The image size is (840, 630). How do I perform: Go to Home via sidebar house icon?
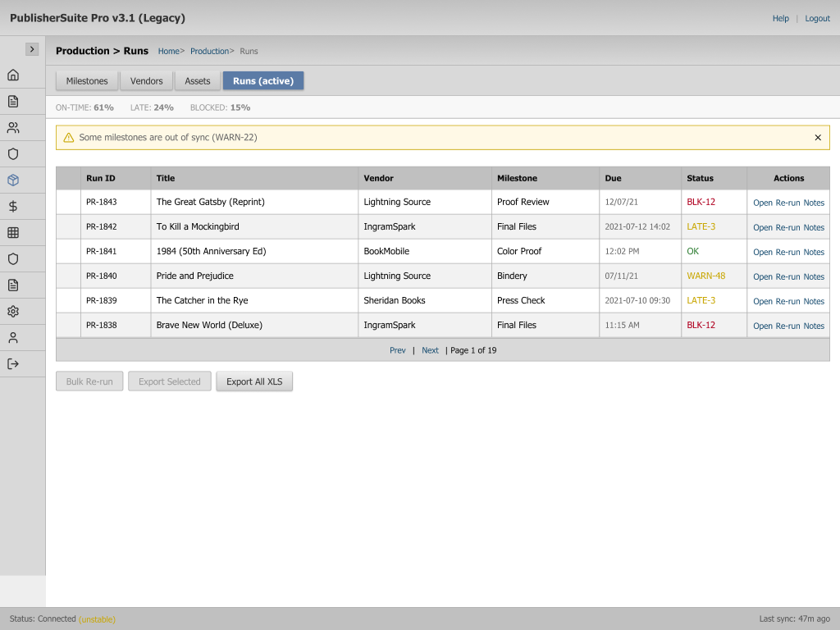(13, 75)
